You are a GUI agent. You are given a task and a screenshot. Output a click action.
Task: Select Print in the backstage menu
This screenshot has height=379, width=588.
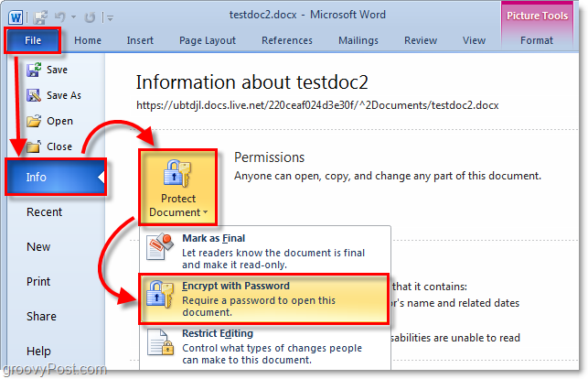[x=38, y=281]
